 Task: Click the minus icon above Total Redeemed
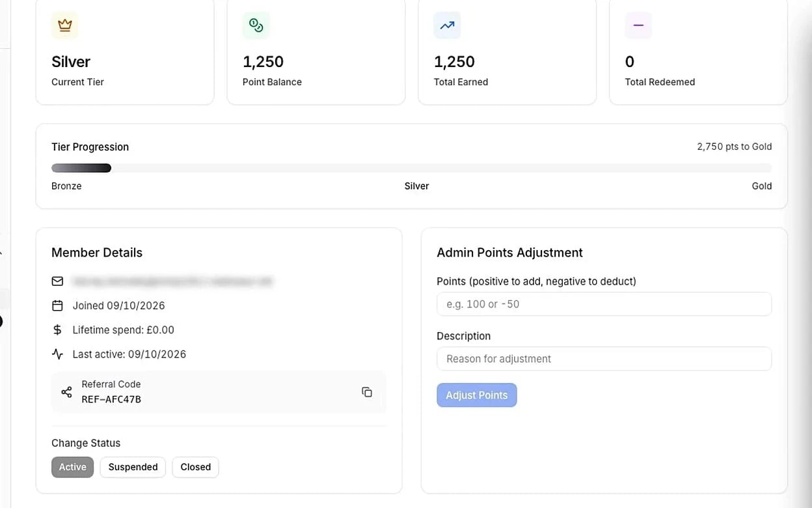[x=638, y=25]
